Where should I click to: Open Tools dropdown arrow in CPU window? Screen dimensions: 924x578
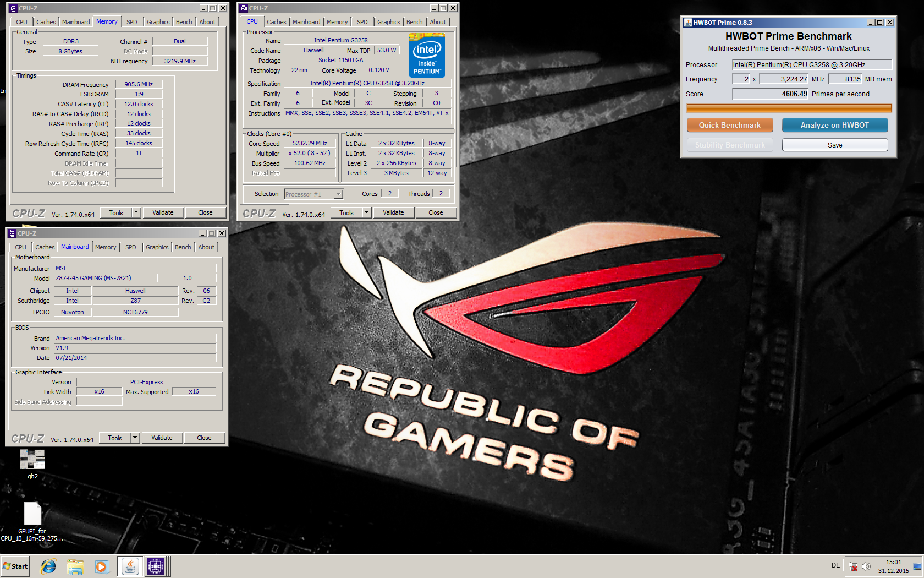point(367,212)
